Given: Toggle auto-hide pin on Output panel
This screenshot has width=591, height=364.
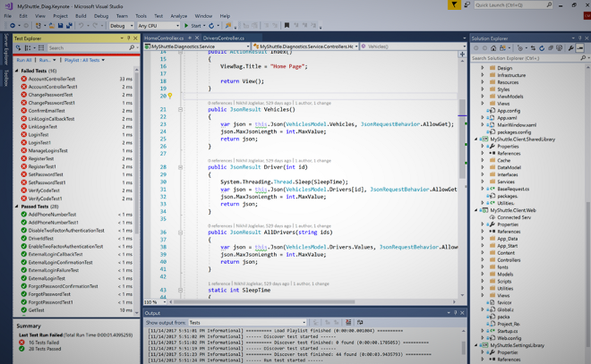Looking at the screenshot, I should [x=455, y=313].
